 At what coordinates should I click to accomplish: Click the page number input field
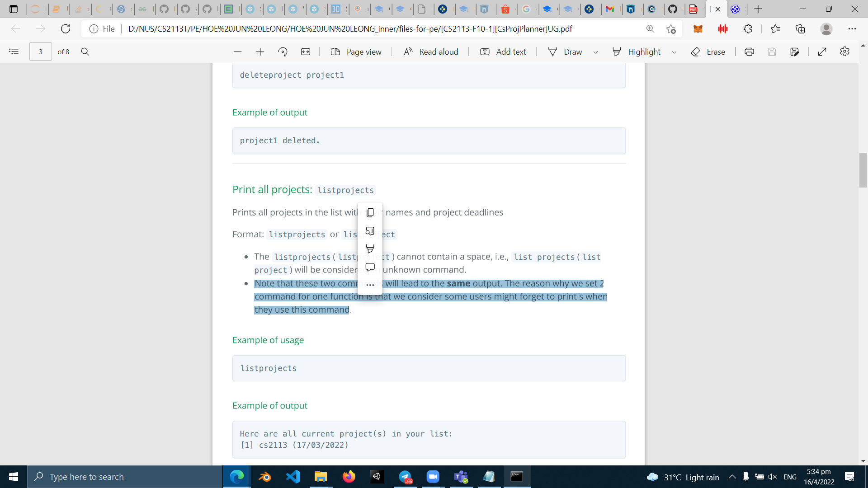(x=41, y=52)
